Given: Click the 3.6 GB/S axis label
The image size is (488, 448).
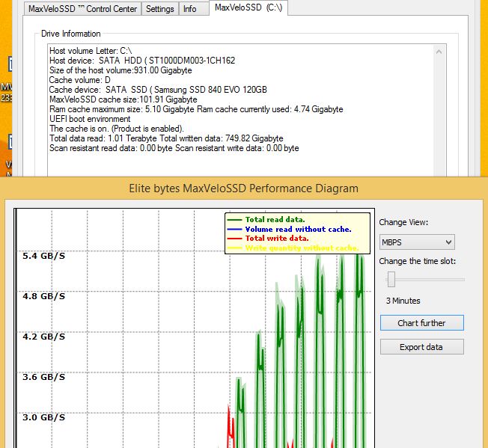Looking at the screenshot, I should pos(44,377).
